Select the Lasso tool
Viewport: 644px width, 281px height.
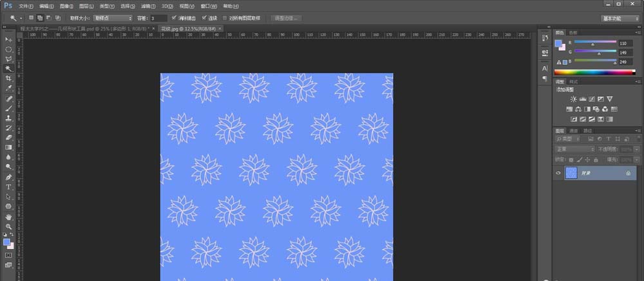coord(9,59)
